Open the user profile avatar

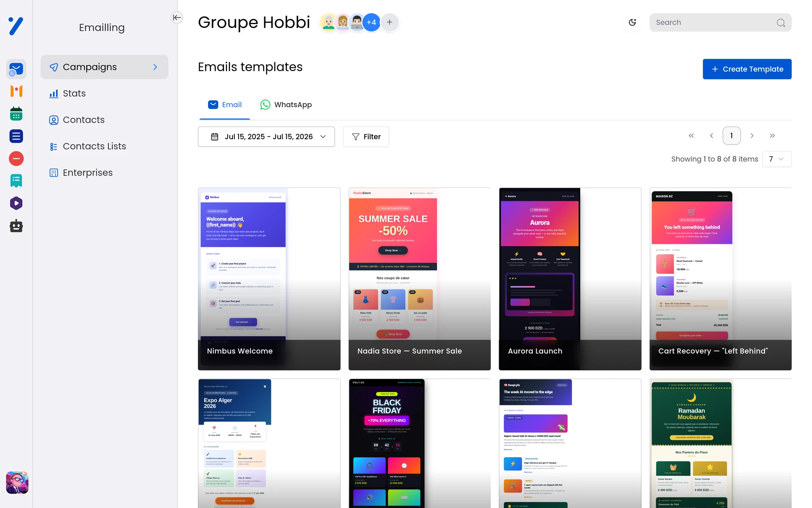[x=17, y=483]
